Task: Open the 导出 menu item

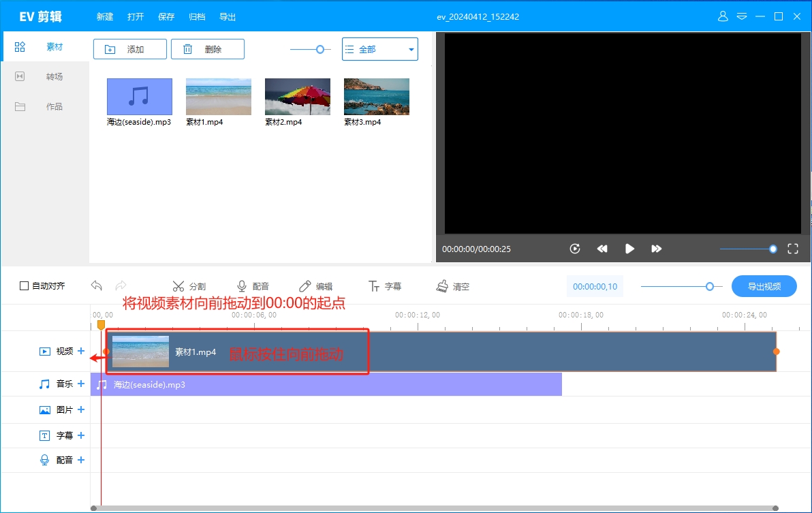Action: click(x=228, y=16)
